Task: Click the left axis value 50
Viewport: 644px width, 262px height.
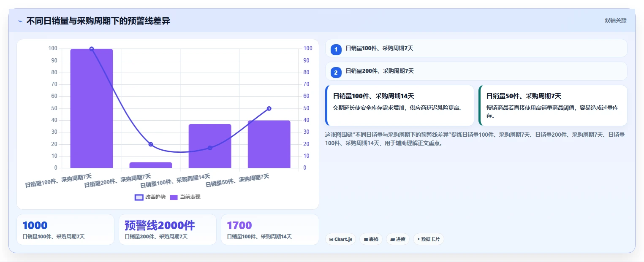Action: tap(54, 108)
